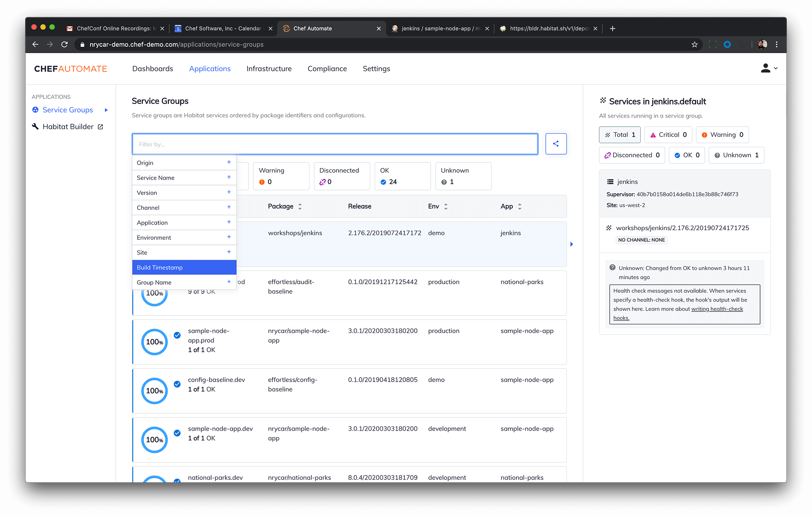Screen dimensions: 812x516
Task: Bookmark page with star icon
Action: [x=695, y=45]
